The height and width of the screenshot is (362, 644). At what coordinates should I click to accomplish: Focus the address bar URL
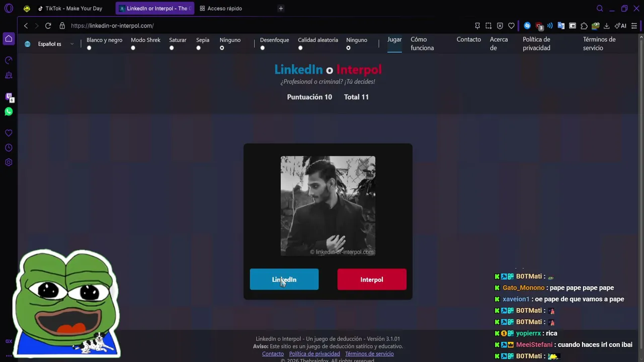tap(112, 26)
